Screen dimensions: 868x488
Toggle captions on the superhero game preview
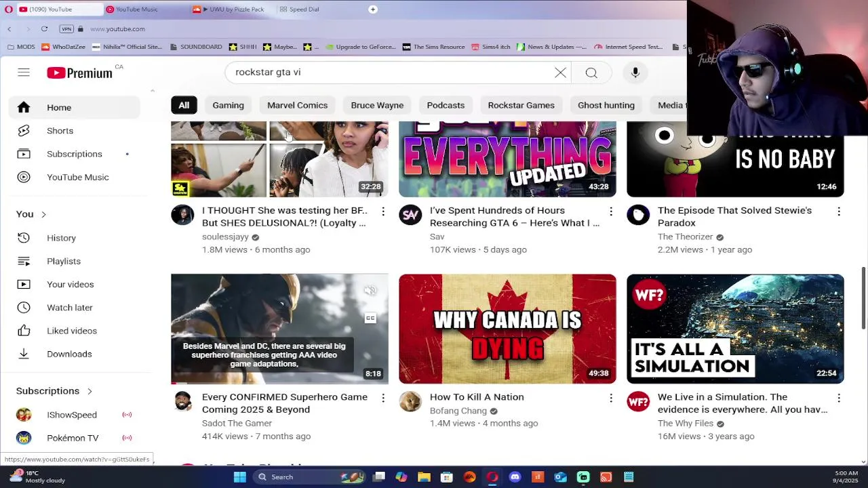click(370, 318)
